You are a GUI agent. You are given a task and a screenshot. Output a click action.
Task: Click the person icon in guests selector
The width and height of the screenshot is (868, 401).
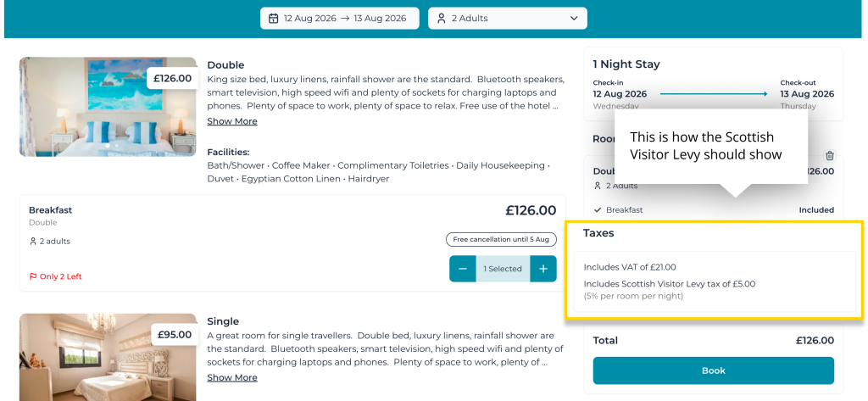442,18
